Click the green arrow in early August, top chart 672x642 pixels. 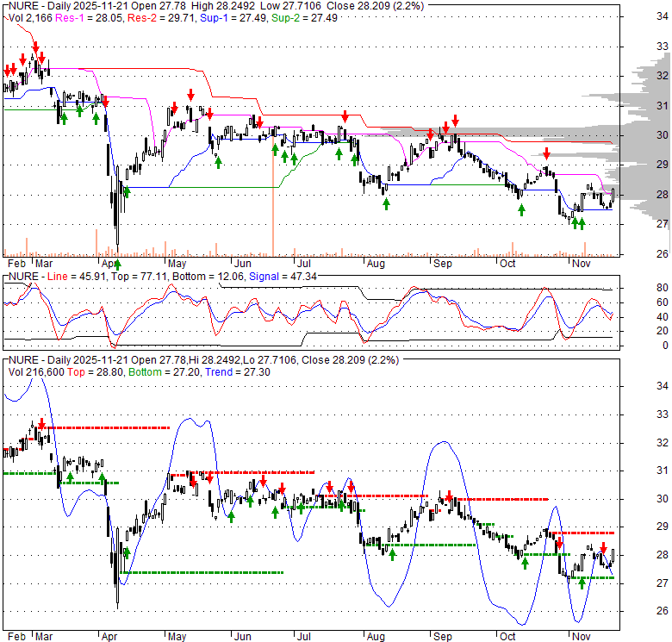(x=386, y=203)
